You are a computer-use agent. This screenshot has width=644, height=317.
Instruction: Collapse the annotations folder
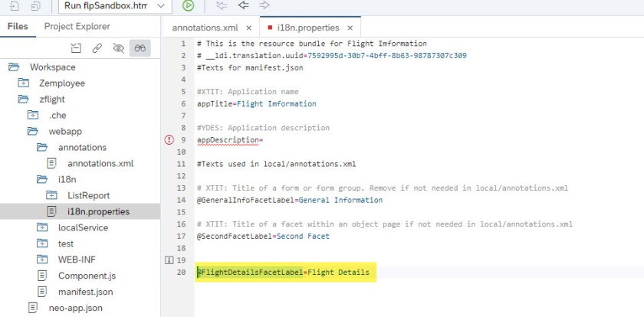42,147
